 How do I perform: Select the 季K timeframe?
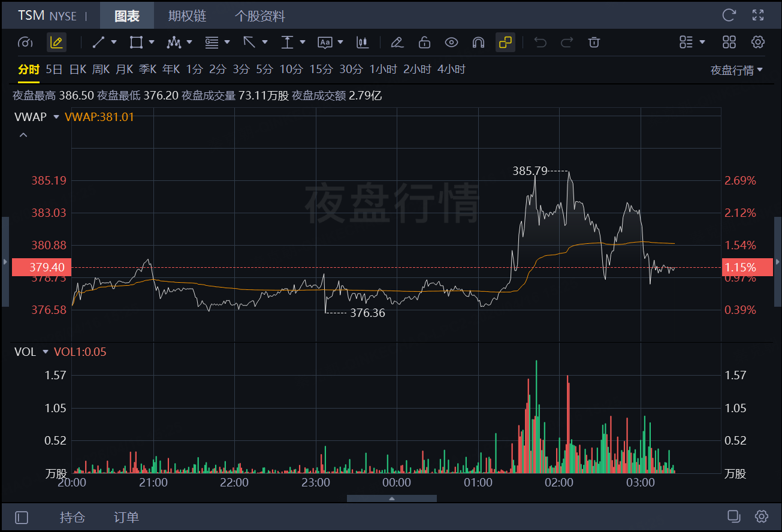click(147, 69)
